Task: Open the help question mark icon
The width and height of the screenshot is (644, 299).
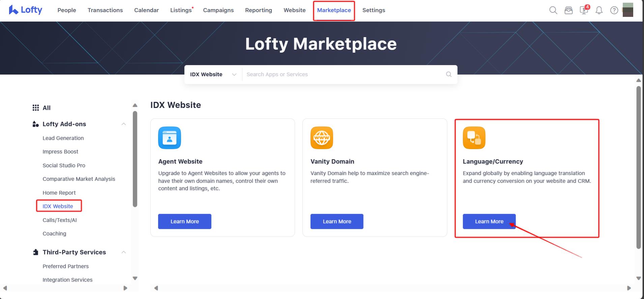Action: click(x=614, y=10)
